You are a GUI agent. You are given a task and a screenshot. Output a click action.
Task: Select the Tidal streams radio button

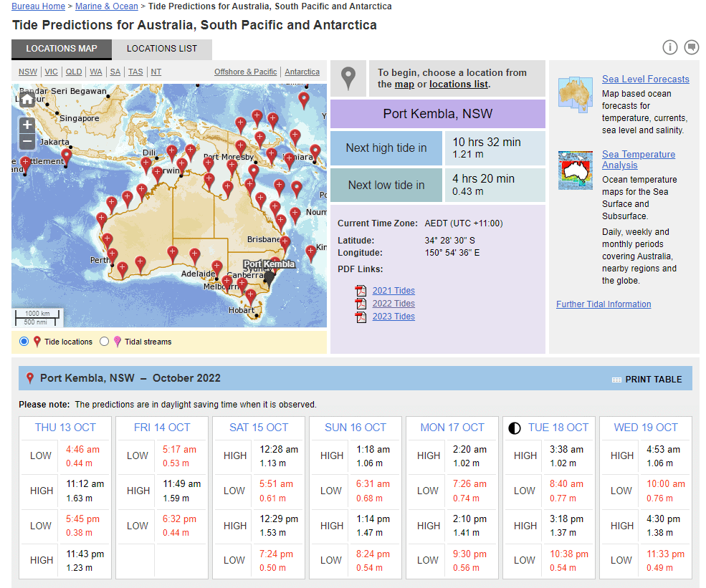pos(104,342)
